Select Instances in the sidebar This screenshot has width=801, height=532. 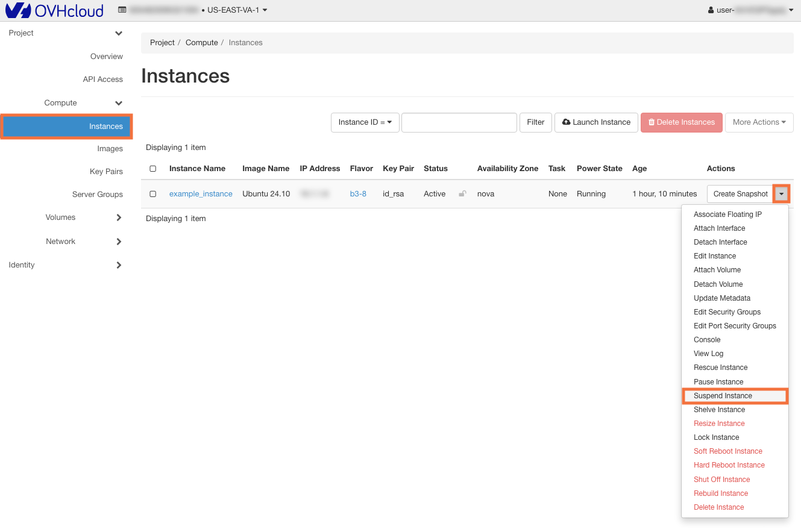pyautogui.click(x=66, y=127)
